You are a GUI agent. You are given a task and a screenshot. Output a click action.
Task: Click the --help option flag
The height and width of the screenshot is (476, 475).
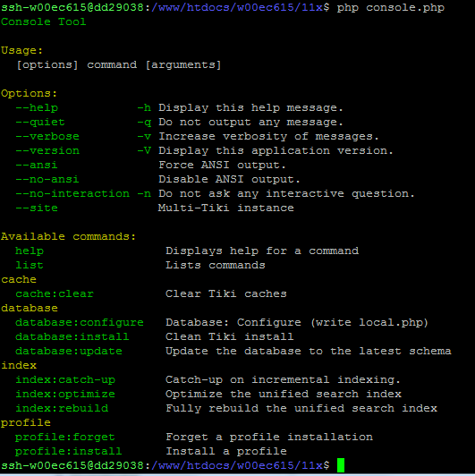click(37, 107)
